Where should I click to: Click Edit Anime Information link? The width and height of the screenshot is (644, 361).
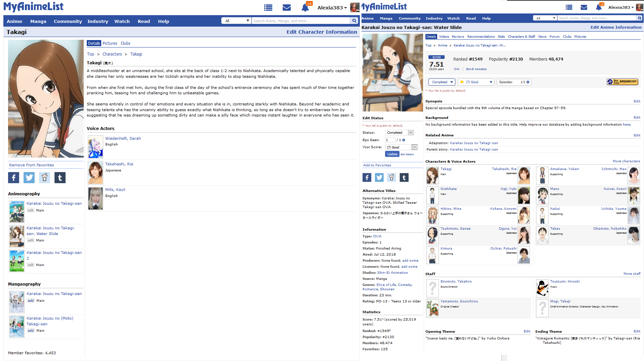tap(616, 27)
